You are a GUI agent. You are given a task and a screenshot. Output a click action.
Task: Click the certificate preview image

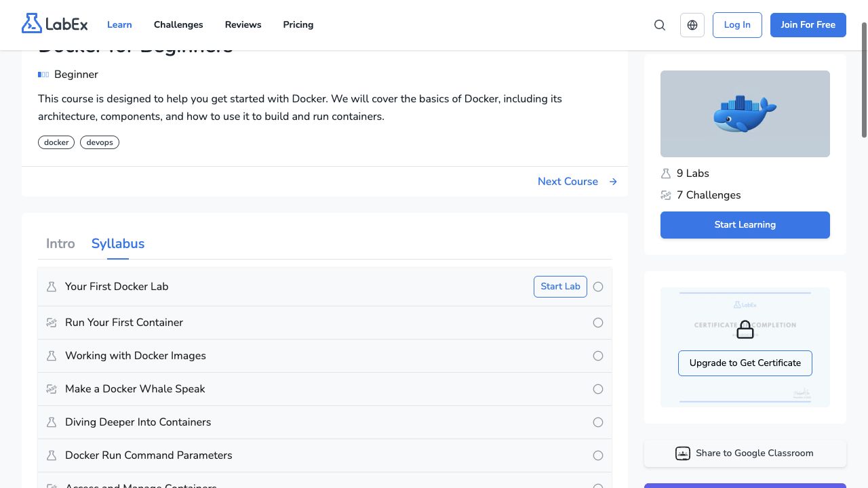(x=745, y=347)
